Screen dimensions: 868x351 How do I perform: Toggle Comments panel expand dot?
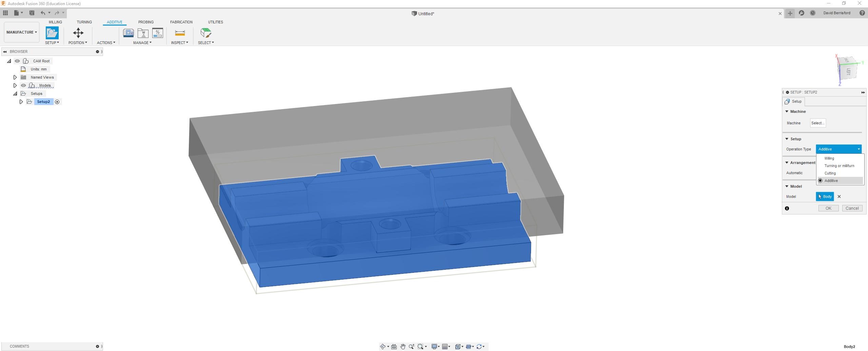[x=97, y=346]
